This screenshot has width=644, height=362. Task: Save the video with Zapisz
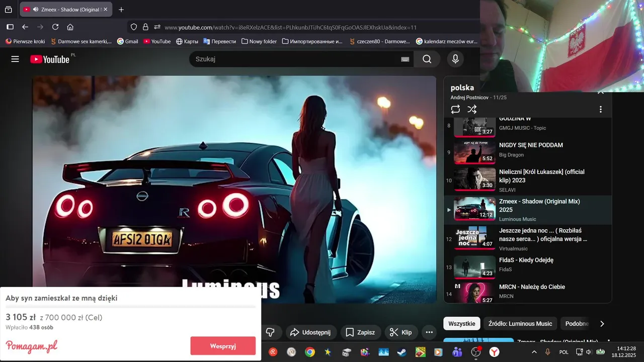[x=360, y=332]
